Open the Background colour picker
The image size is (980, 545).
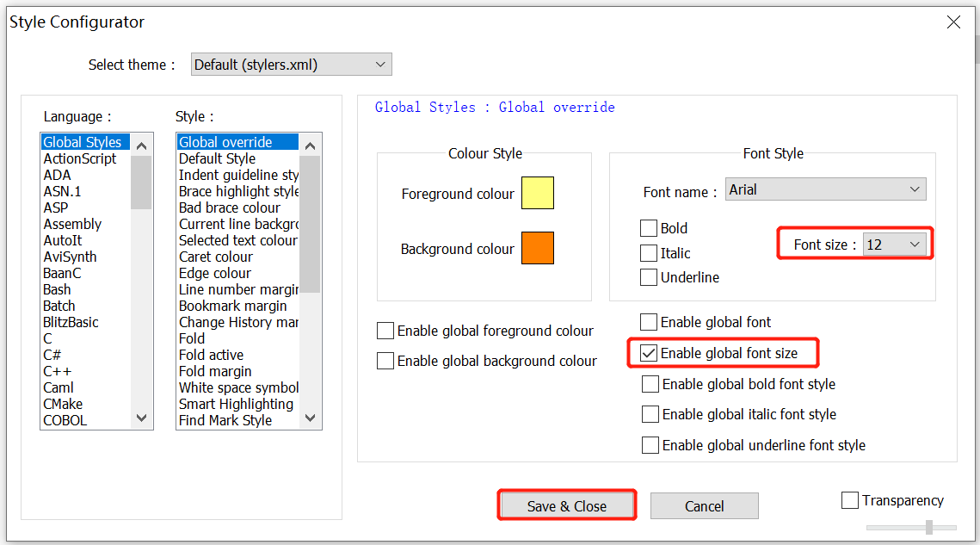tap(537, 248)
